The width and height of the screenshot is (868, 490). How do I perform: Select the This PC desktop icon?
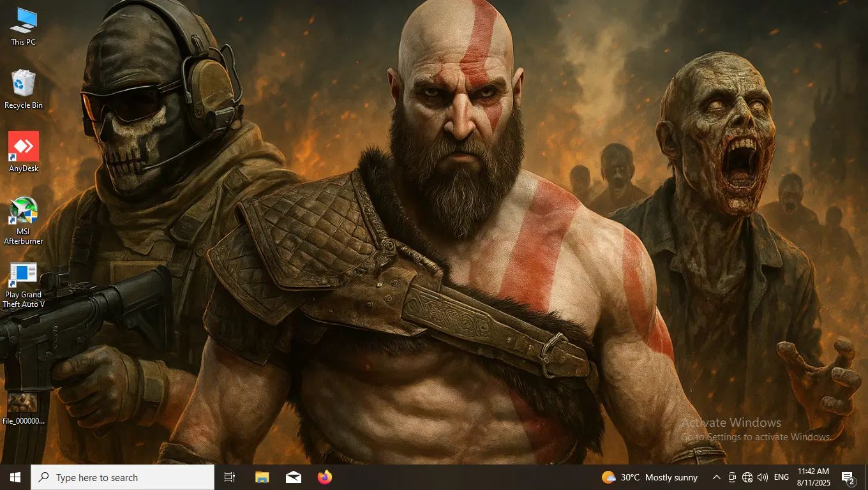coord(24,26)
